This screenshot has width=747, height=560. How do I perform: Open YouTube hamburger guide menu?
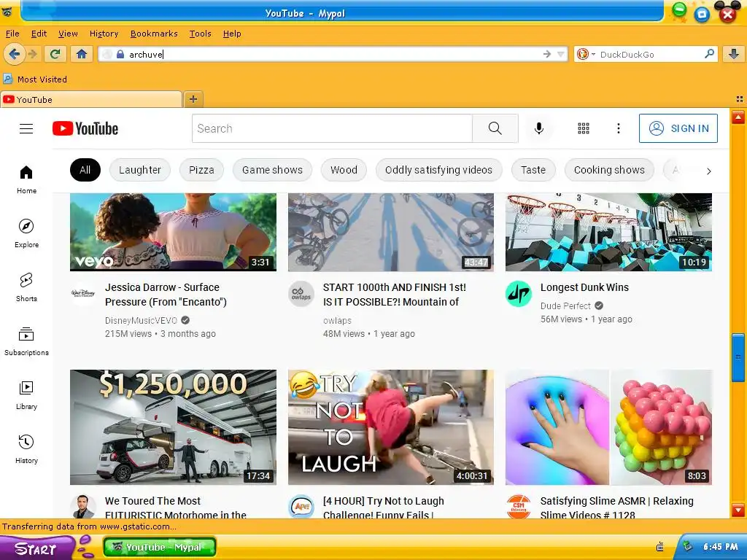[x=26, y=128]
